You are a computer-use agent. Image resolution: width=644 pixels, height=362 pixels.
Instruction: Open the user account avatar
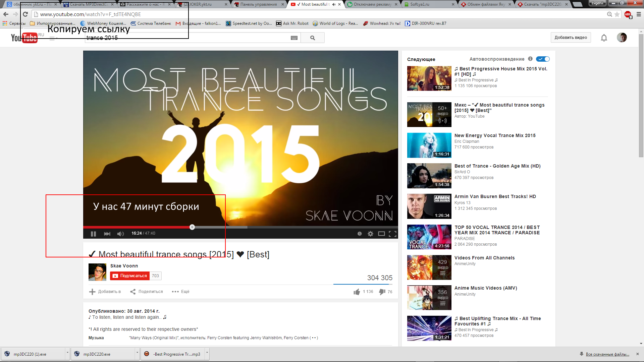[622, 38]
